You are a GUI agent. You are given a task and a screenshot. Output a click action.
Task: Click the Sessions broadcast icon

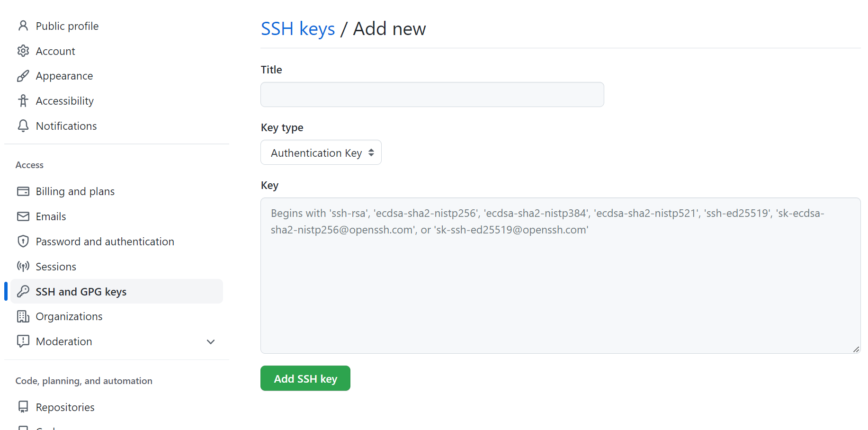(x=23, y=266)
